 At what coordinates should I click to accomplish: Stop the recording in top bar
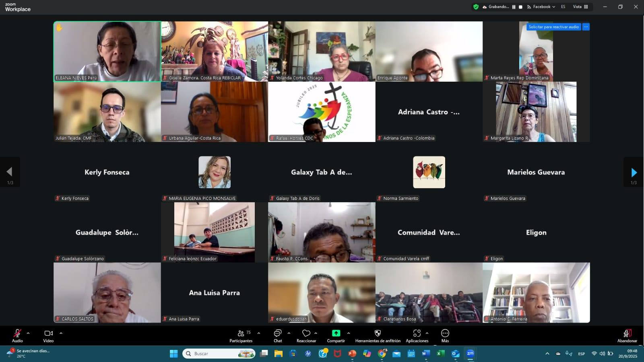[520, 7]
